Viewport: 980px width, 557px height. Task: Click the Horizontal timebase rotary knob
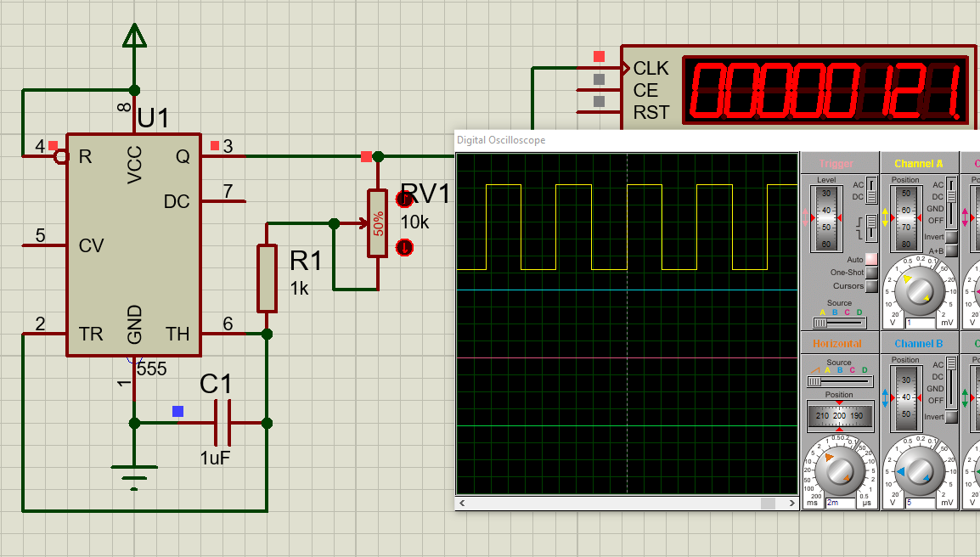click(x=839, y=470)
